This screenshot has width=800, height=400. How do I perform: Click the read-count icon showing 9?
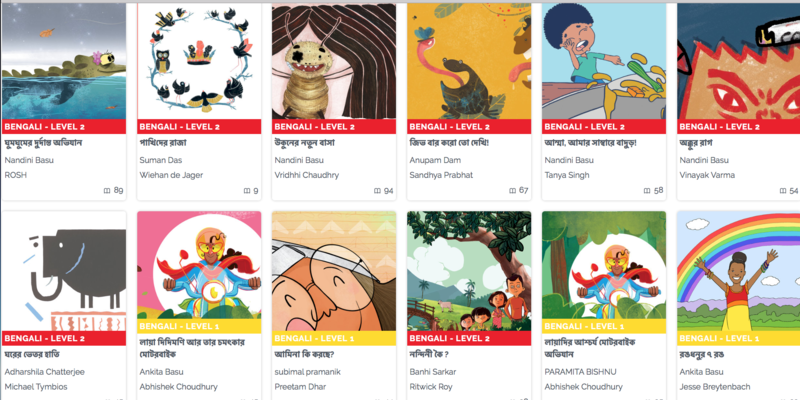pyautogui.click(x=247, y=191)
